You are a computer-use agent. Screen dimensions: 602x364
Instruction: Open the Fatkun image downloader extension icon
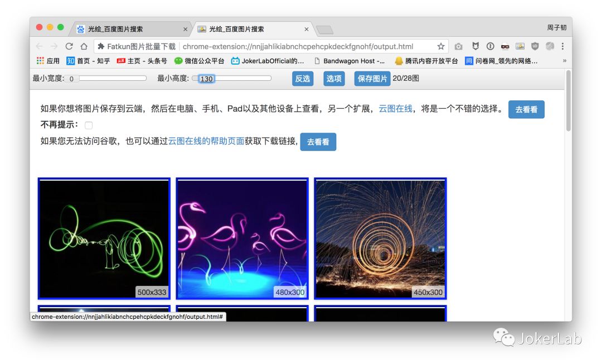pyautogui.click(x=520, y=46)
